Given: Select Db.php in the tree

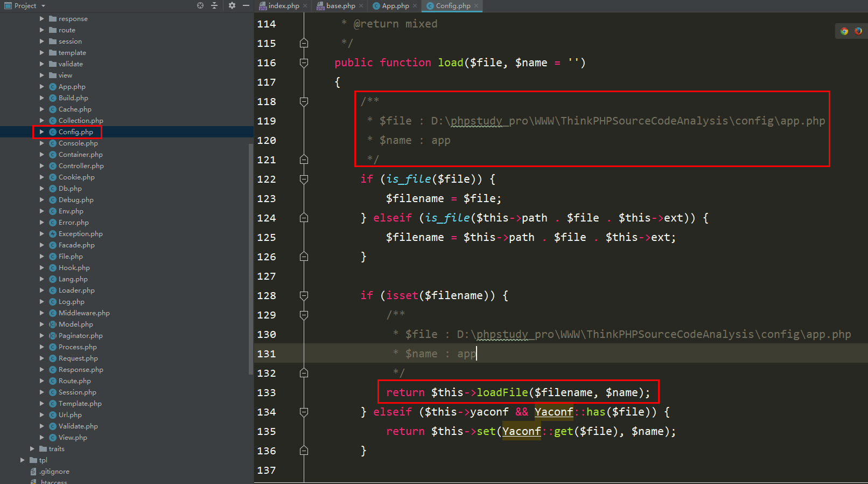Looking at the screenshot, I should click(x=70, y=189).
